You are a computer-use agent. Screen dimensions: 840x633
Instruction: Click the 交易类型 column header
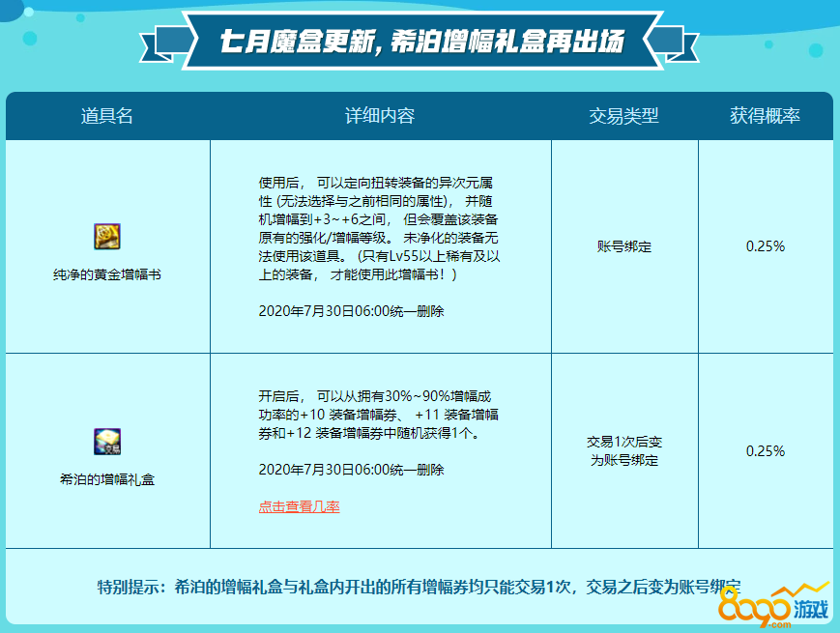tap(623, 116)
